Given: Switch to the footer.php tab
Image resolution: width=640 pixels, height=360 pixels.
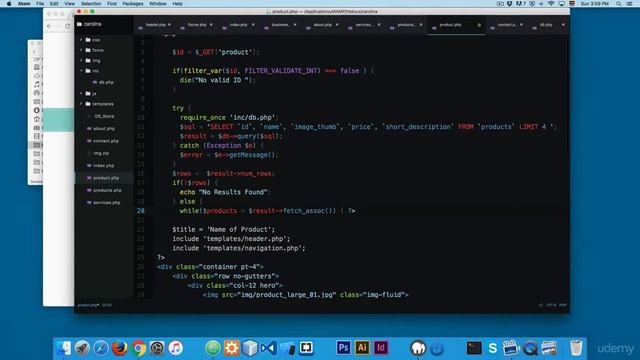Looking at the screenshot, I should 196,25.
